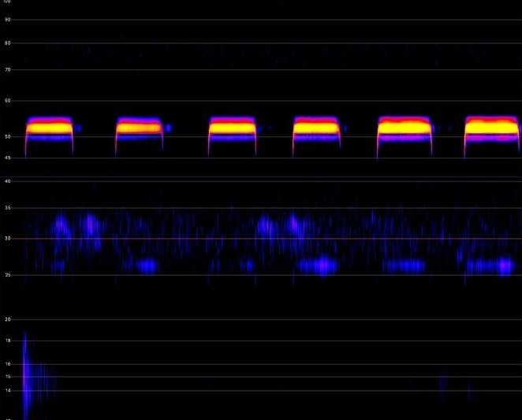Image resolution: width=522 pixels, height=420 pixels.
Task: Select the fourth yellow call pulse
Action: [x=316, y=128]
